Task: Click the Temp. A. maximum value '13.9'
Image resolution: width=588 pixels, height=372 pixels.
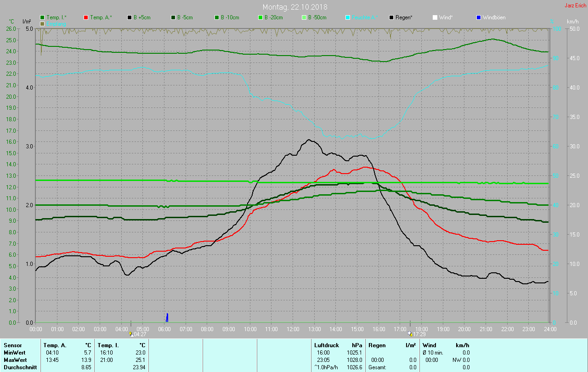Action: (x=86, y=360)
